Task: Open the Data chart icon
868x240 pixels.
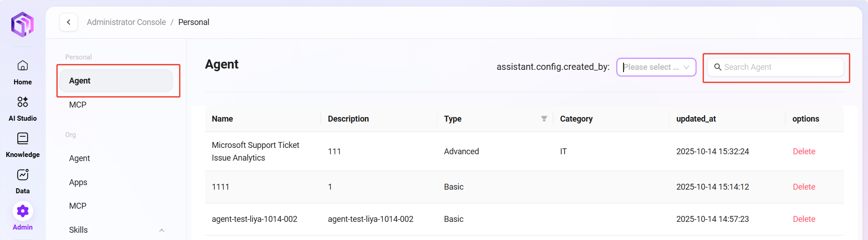Action: (23, 175)
